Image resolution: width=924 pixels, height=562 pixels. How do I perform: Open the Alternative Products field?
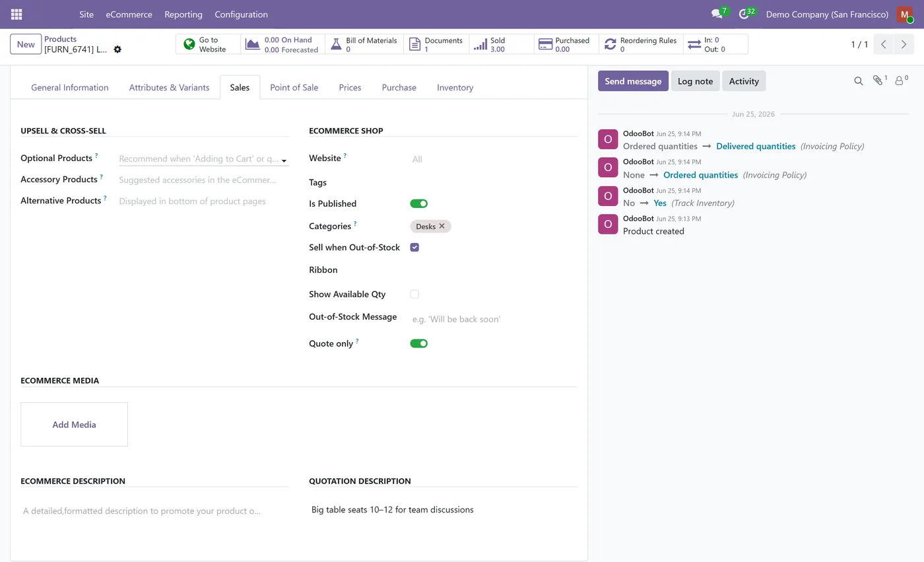click(x=203, y=201)
